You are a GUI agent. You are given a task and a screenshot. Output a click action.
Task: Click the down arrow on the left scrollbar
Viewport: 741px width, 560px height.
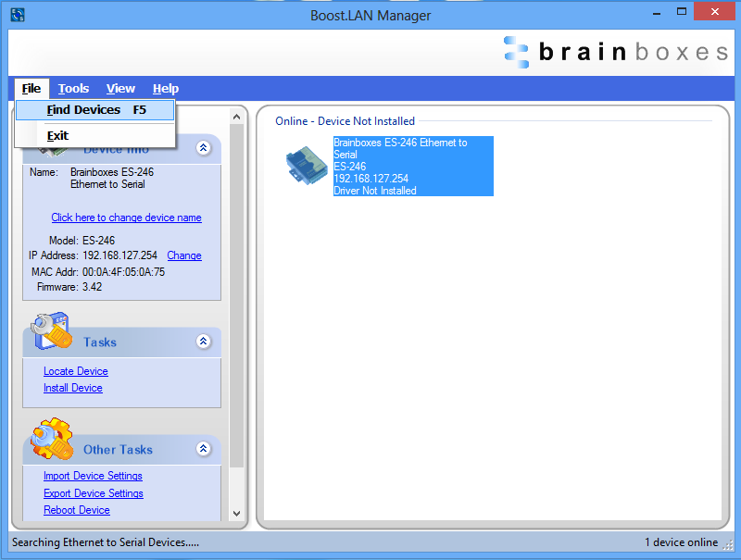pos(236,513)
